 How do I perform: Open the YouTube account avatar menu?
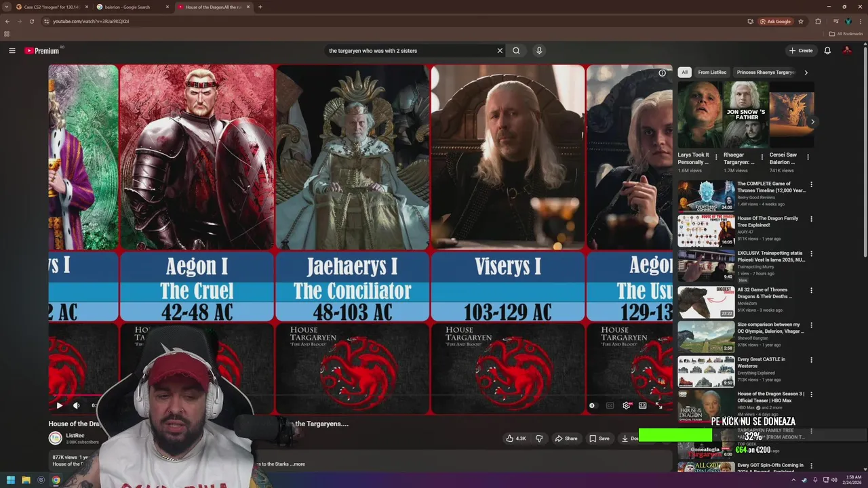[847, 51]
